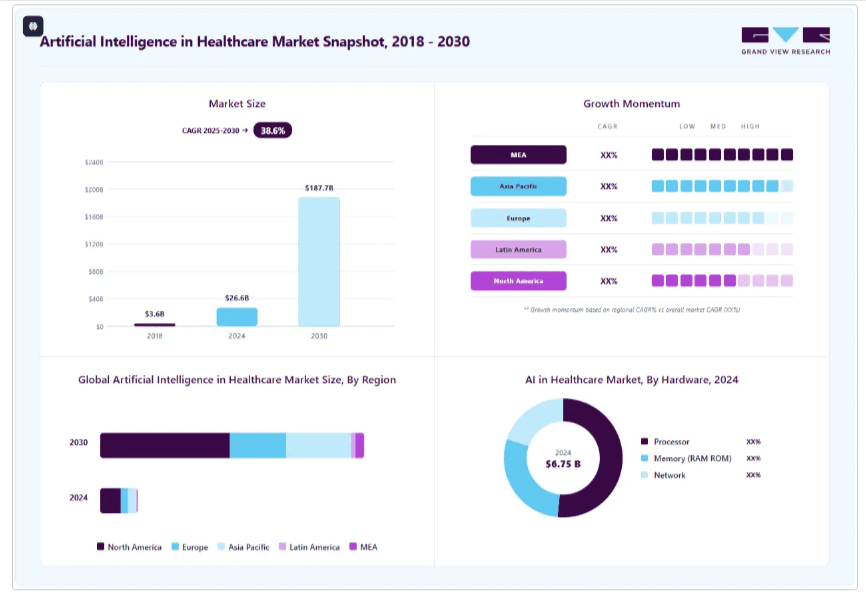Click the Processor legend swatch
The image size is (866, 596).
(644, 441)
